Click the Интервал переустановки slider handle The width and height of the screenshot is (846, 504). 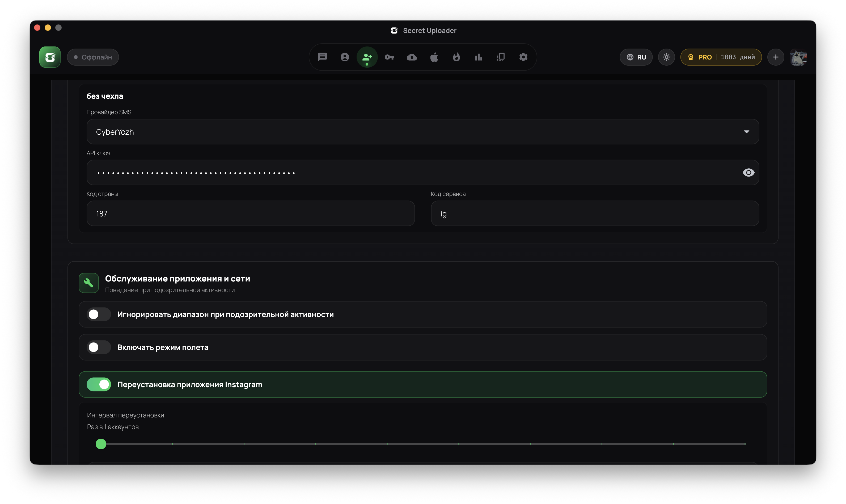(101, 444)
